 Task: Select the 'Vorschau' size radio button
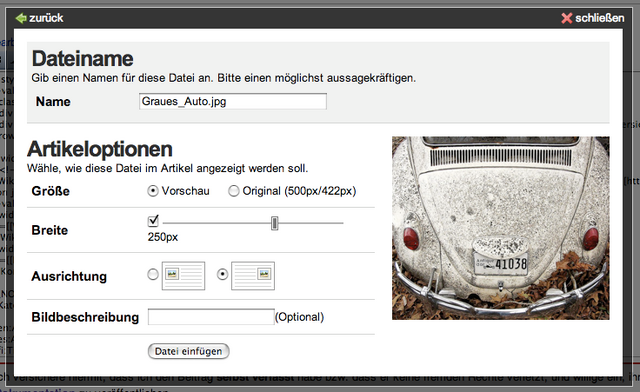153,191
